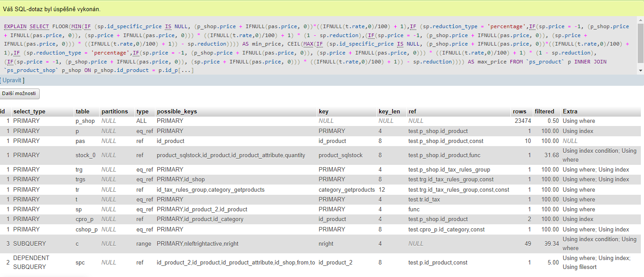The image size is (644, 277).
Task: Click the partitions column header
Action: pyautogui.click(x=115, y=111)
